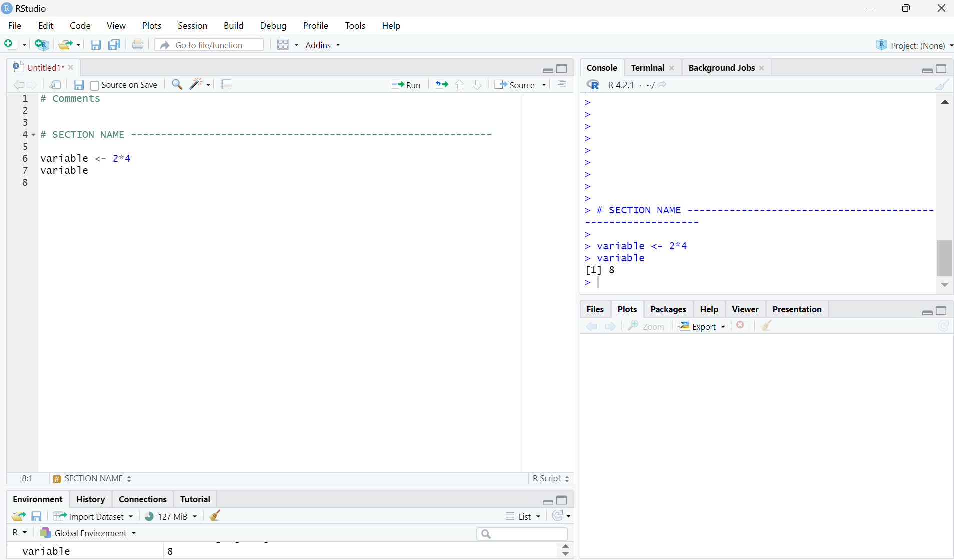Re-run the previous code region
Screen dimensions: 954x560
[x=441, y=84]
